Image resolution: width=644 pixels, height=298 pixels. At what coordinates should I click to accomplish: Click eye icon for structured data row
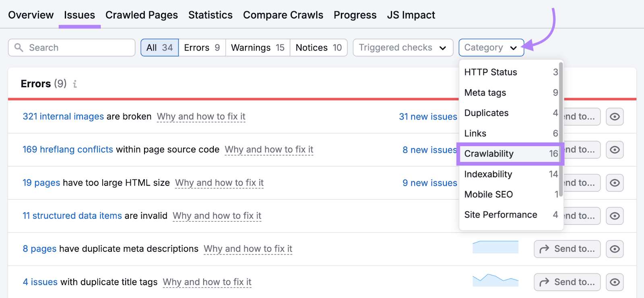coord(615,216)
